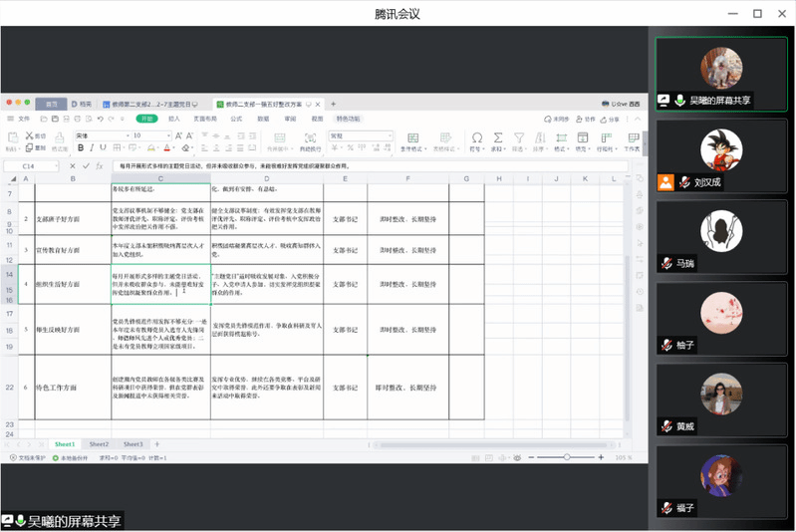Image resolution: width=796 pixels, height=532 pixels.
Task: Click the 协作 collaborate button
Action: [x=586, y=119]
